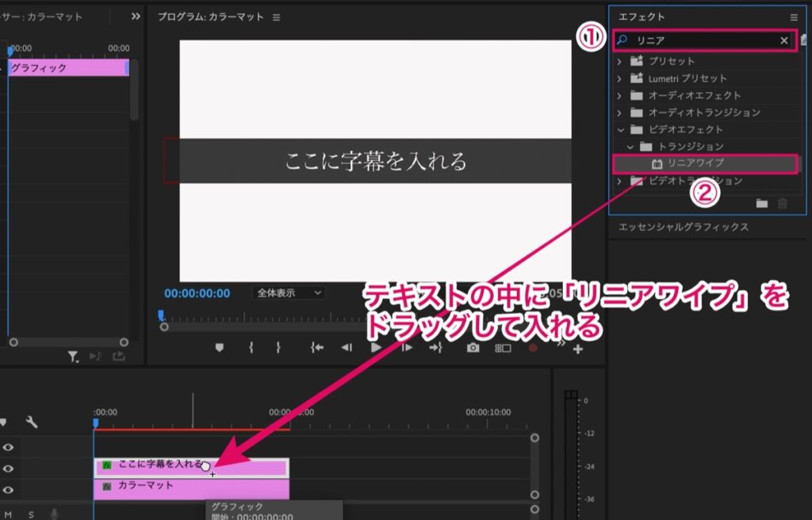Screen dimensions: 812x520
Task: Select the オーディオエフェクト row
Action: 705,96
